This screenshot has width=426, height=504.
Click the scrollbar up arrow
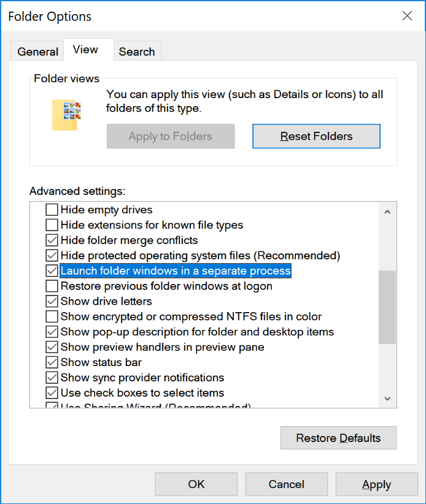tap(387, 211)
